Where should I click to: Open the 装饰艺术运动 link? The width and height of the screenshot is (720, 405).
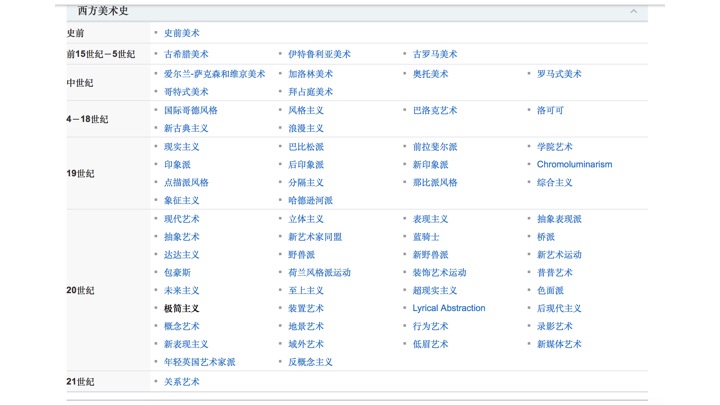[439, 273]
